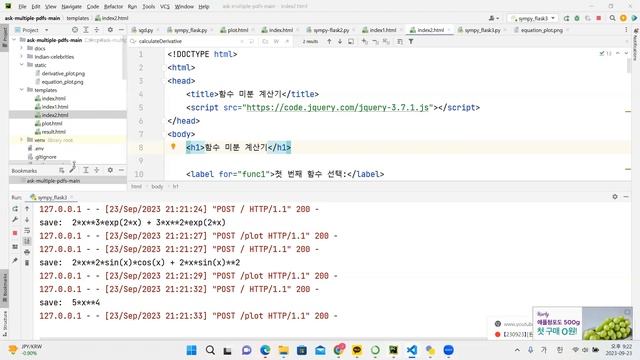The width and height of the screenshot is (640, 360).
Task: Restore layout icon in Run sidebar
Action: pyautogui.click(x=15, y=247)
